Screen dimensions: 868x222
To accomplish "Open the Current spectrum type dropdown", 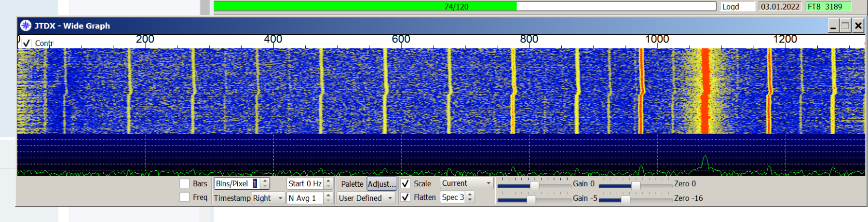I will click(x=467, y=183).
